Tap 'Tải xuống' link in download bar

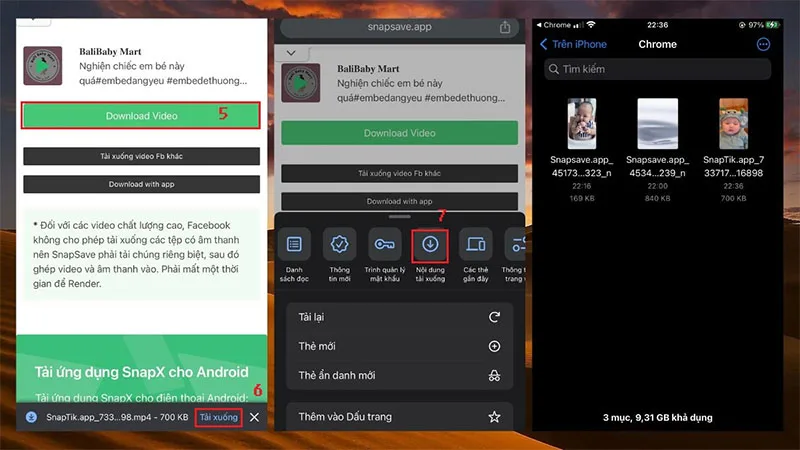pyautogui.click(x=218, y=417)
